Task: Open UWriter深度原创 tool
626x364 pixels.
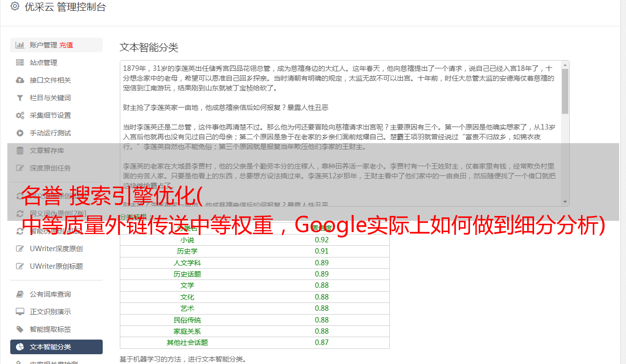Action: coord(56,249)
